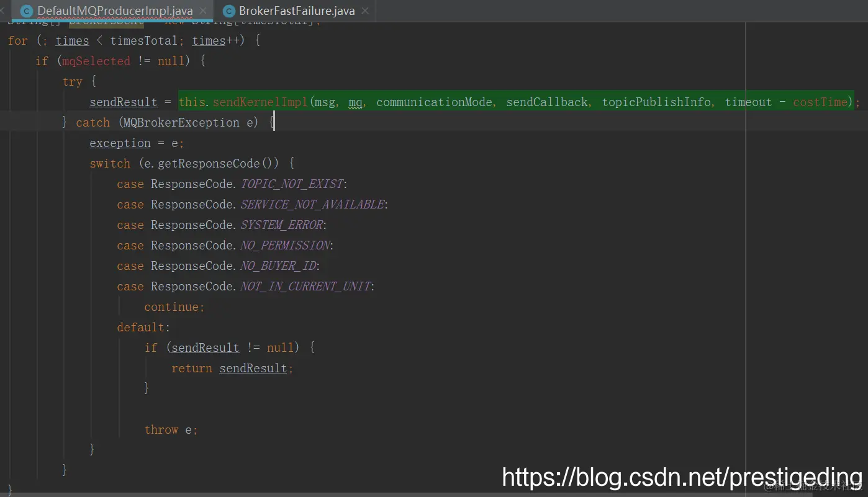Click the sendCallback argument
This screenshot has height=497, width=868.
point(546,102)
